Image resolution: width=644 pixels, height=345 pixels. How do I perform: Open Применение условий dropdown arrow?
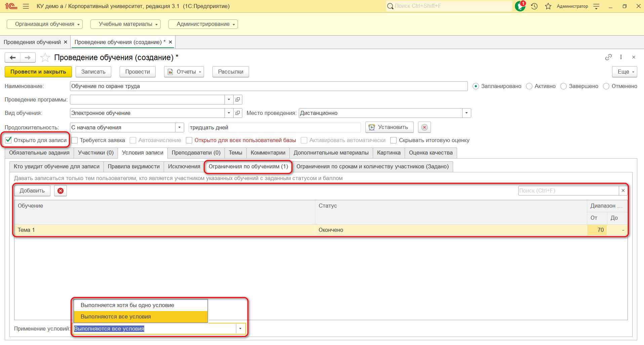240,329
